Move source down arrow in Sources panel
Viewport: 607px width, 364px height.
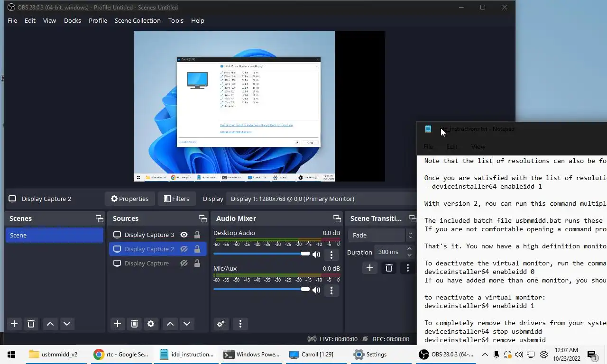click(187, 324)
